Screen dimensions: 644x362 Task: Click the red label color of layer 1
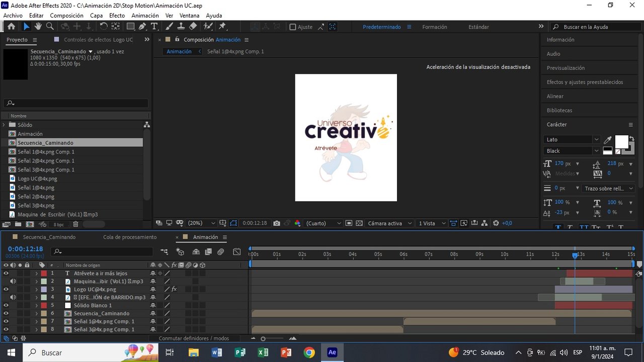pos(43,274)
